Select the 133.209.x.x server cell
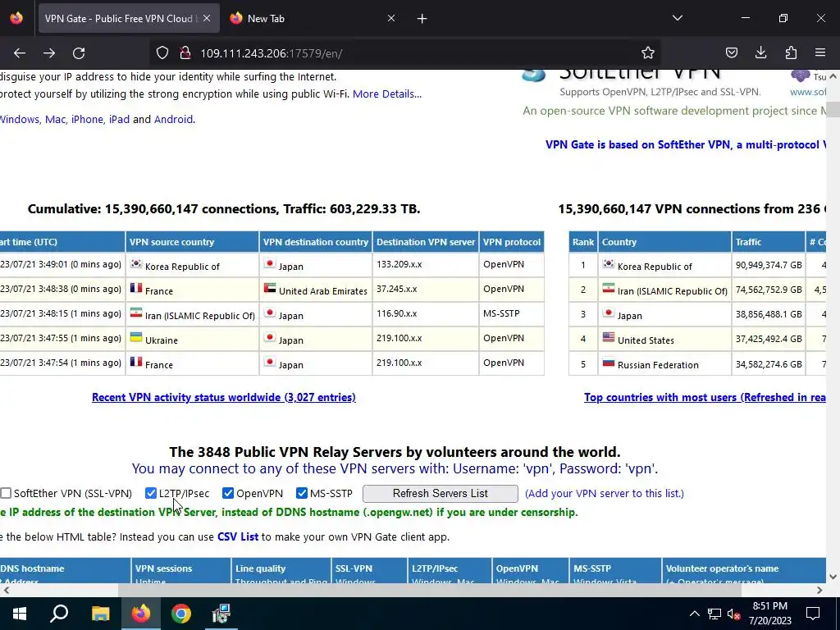This screenshot has height=630, width=840. coord(426,265)
